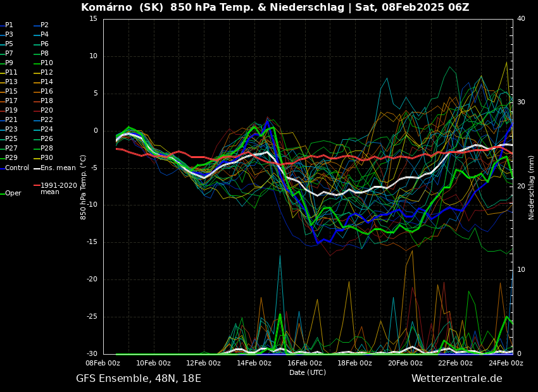538x392 pixels.
Task: Click the 24Feb 00z date tick label
Action: coord(505,363)
